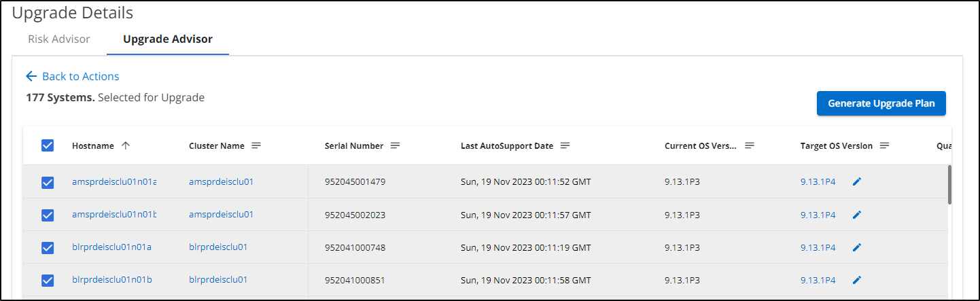
Task: Select the Upgrade Advisor tab
Action: [168, 39]
